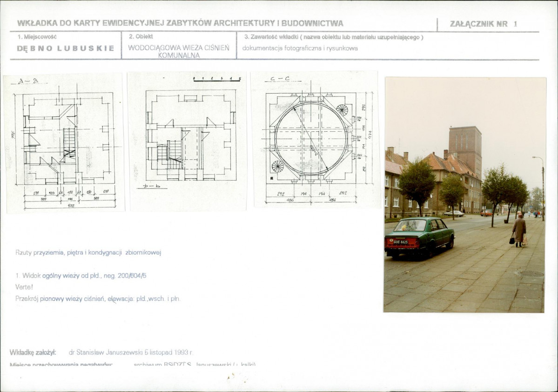This screenshot has height=392, width=558.
Task: Click the color street photograph of the tower
Action: pyautogui.click(x=464, y=194)
